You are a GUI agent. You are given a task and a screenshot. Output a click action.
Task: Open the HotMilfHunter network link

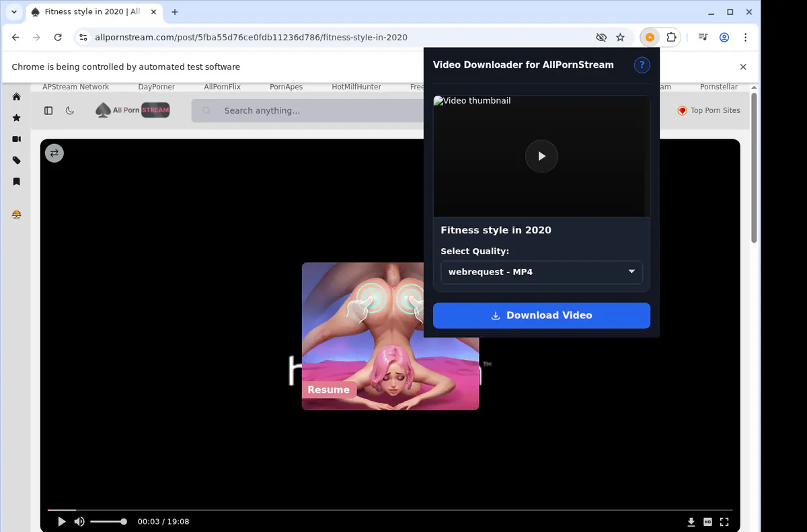coord(356,87)
